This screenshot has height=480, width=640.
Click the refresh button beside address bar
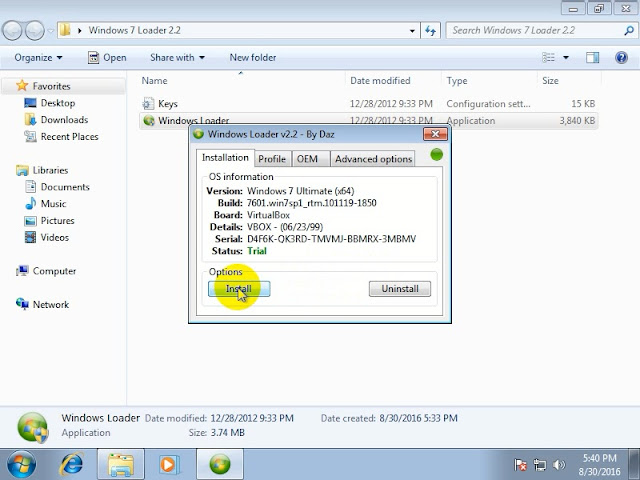coord(431,31)
